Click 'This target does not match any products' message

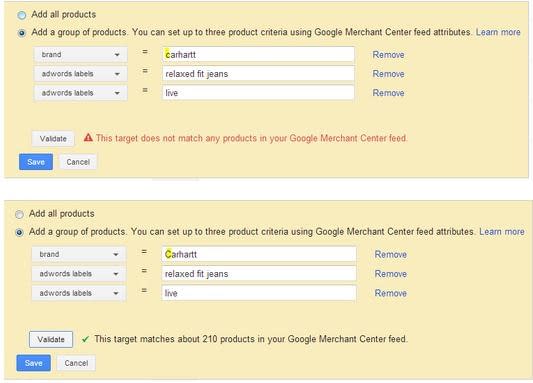251,138
